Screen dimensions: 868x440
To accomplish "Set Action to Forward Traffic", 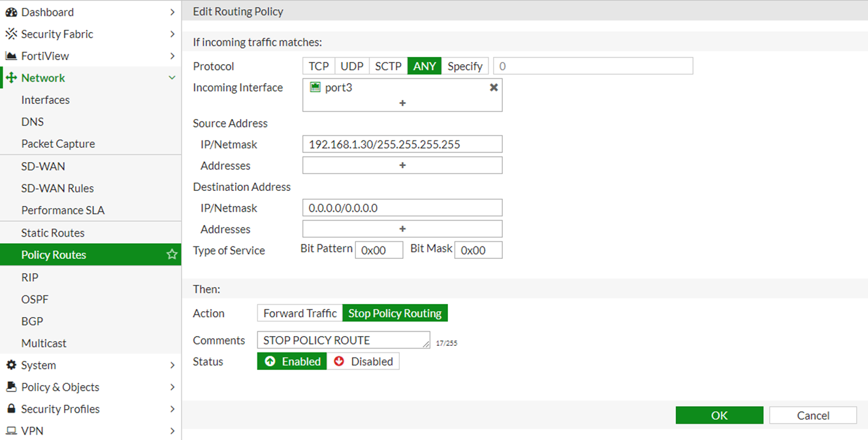I will coord(300,313).
